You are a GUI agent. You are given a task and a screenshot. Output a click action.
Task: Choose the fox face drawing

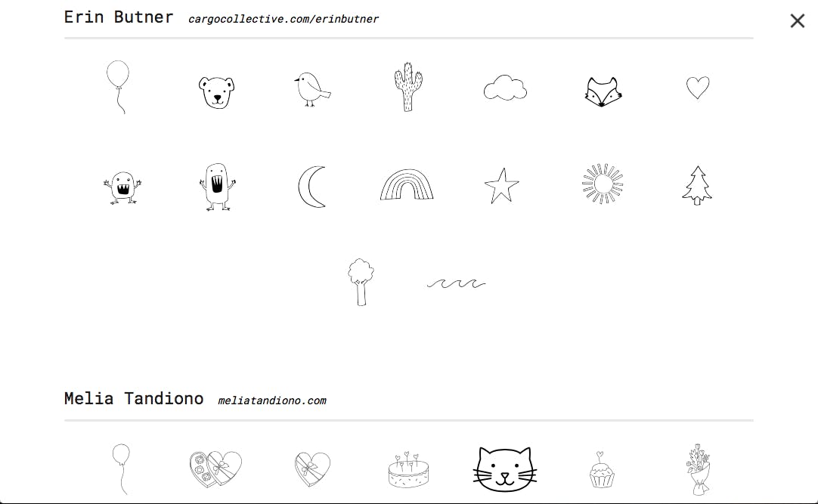pyautogui.click(x=603, y=92)
